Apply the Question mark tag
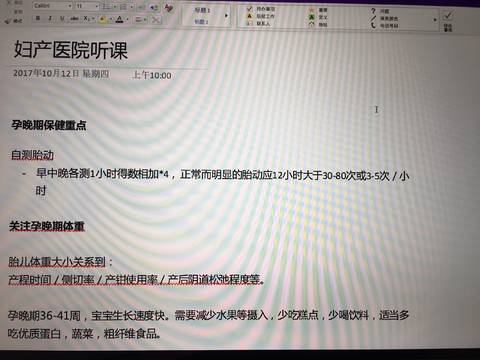480x360 pixels. [x=380, y=11]
